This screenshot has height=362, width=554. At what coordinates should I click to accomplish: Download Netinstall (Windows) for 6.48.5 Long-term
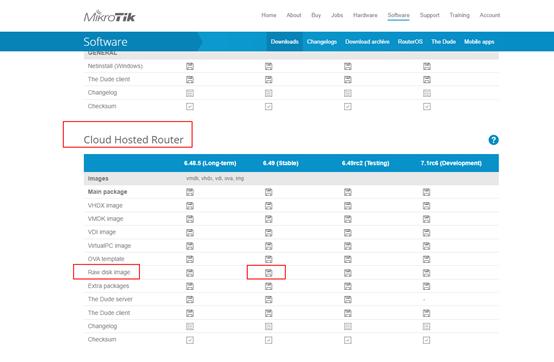coord(190,66)
